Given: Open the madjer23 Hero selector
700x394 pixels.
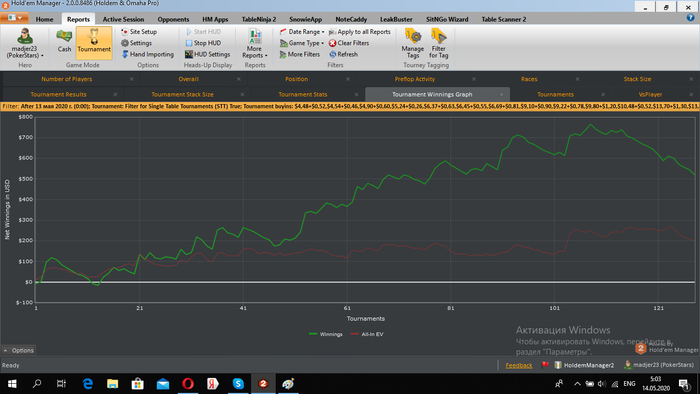Looking at the screenshot, I should click(25, 43).
